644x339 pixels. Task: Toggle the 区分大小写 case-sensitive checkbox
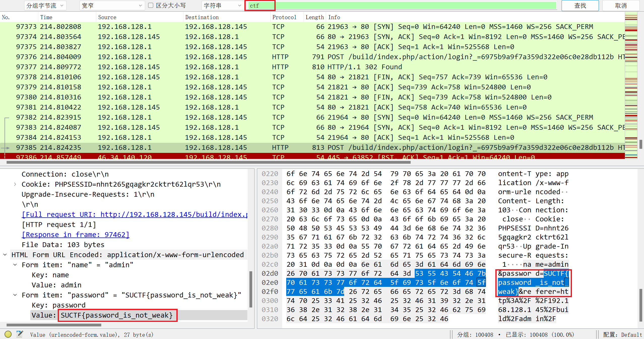151,6
